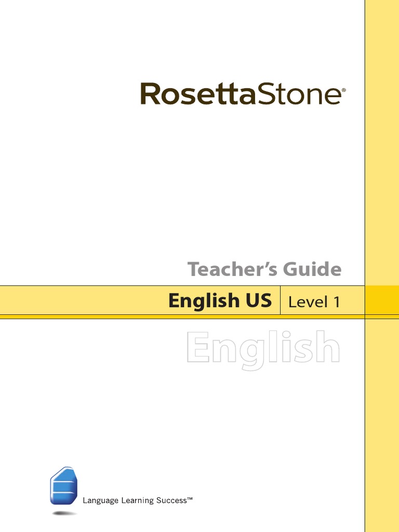Click the blue stone logo icon
The height and width of the screenshot is (532, 399).
point(64,486)
